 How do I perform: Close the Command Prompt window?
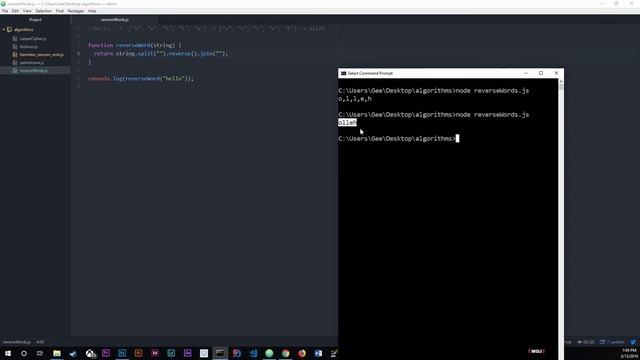[556, 73]
